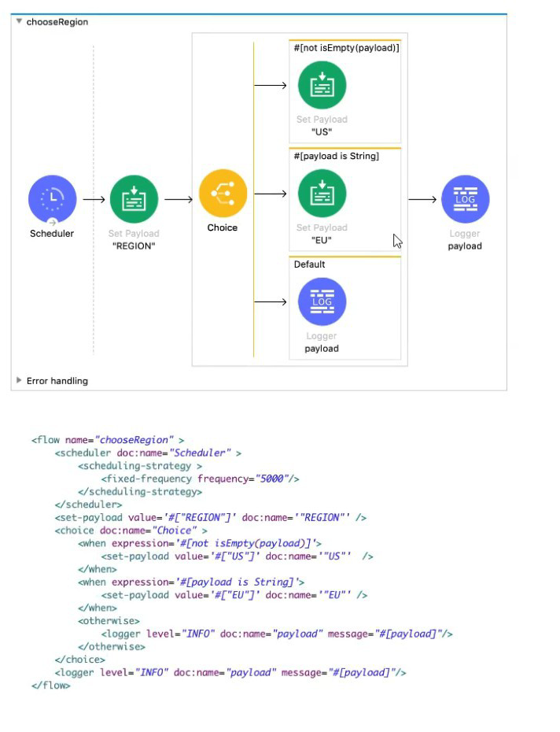Expand the Error handling section arrow
The height and width of the screenshot is (732, 560).
20,381
